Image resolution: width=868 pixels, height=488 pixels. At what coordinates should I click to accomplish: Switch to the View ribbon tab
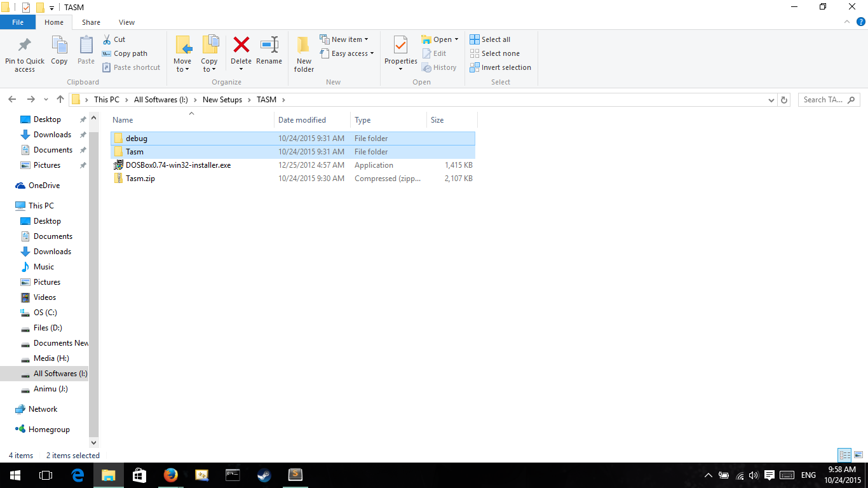126,22
